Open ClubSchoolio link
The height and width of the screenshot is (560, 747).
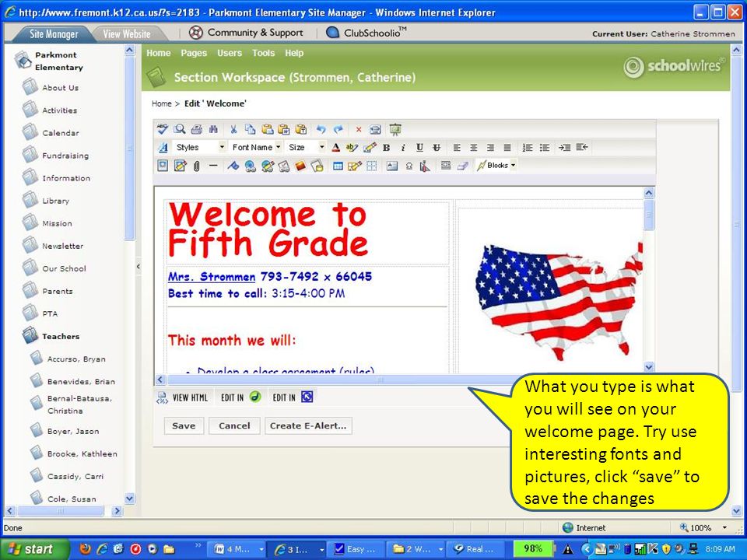366,33
